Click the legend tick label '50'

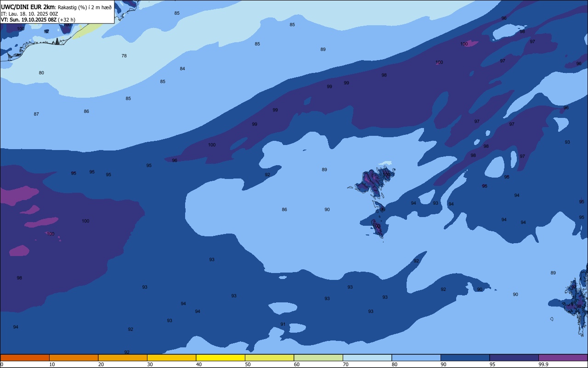coord(248,364)
